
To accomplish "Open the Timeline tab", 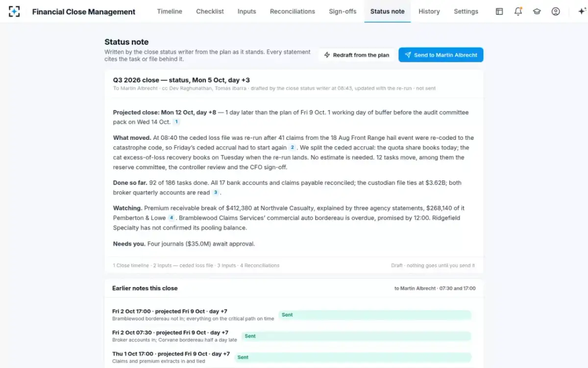I will click(170, 11).
